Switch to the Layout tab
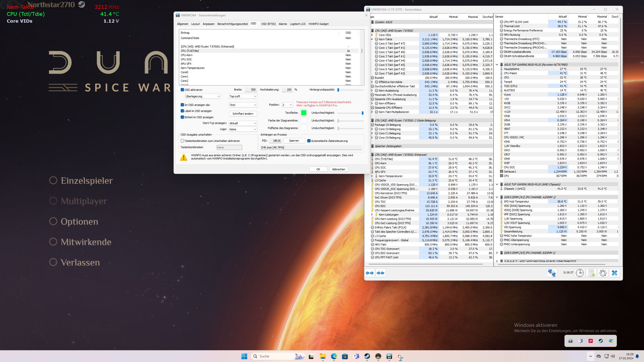644x362 pixels. [195, 24]
